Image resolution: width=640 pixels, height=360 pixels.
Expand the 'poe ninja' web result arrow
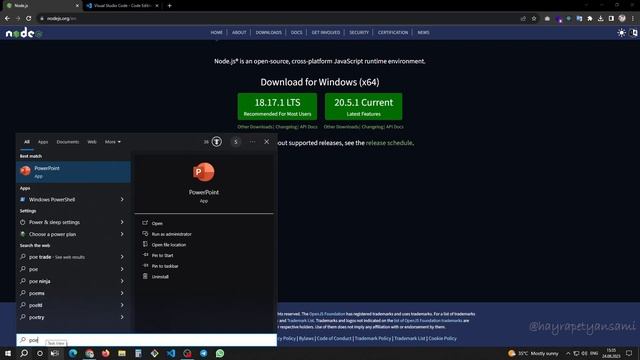122,281
